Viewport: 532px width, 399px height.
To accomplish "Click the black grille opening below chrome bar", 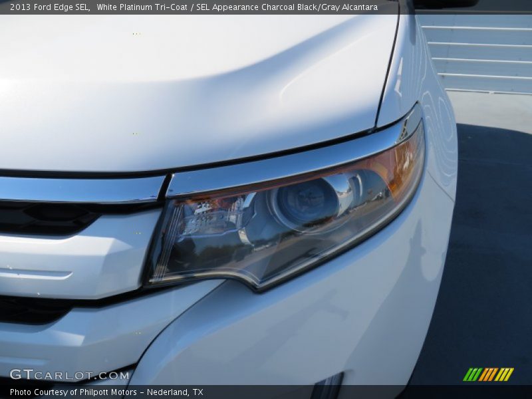I will (47, 219).
